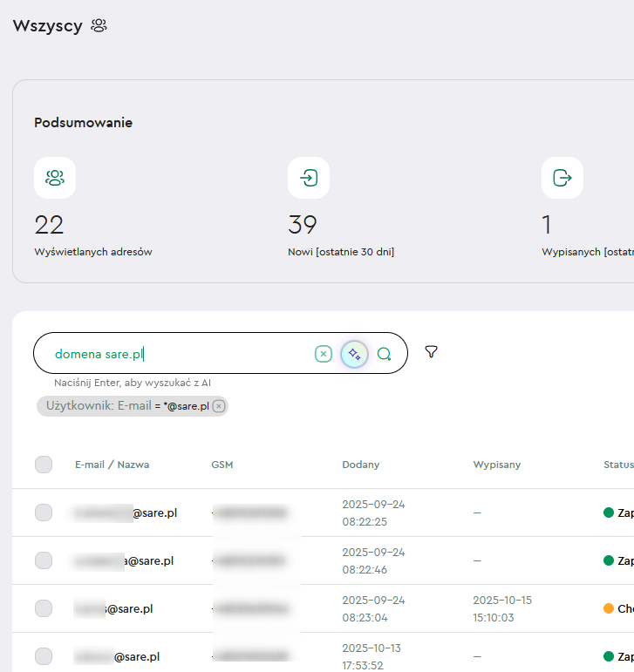Tick the checkbox for row added 08:23:04
Image resolution: width=634 pixels, height=672 pixels.
(x=44, y=608)
